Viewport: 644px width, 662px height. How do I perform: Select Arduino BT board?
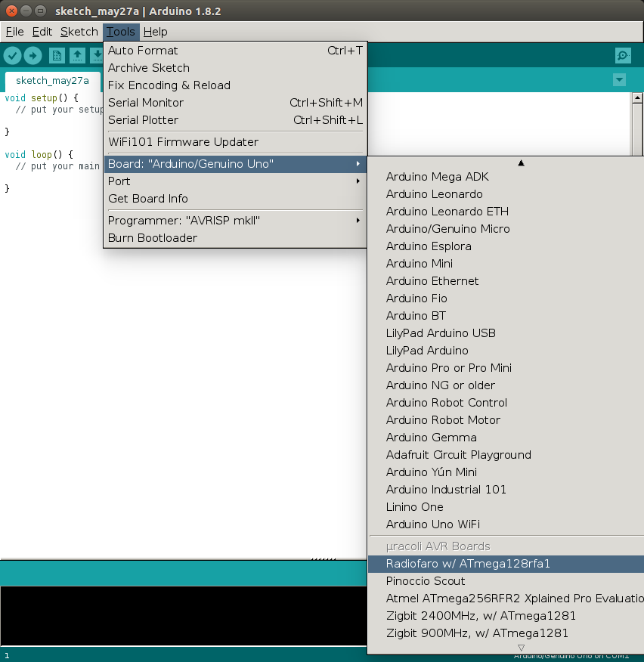(x=506, y=315)
